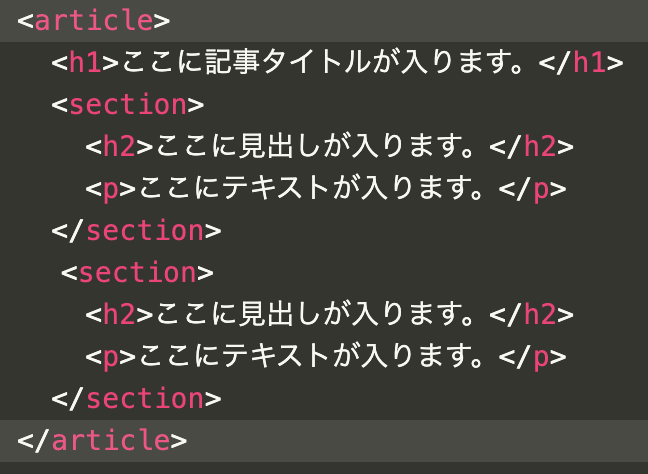Click the closing h2 tag in the first section
648x474 pixels.
(x=532, y=147)
